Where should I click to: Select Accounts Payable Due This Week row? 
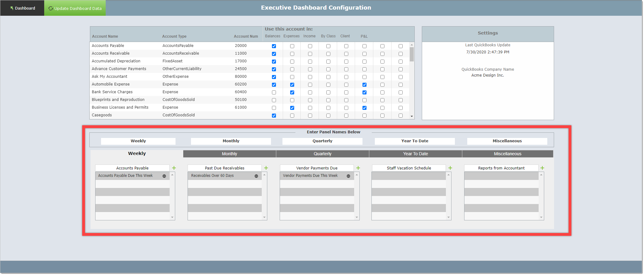133,176
